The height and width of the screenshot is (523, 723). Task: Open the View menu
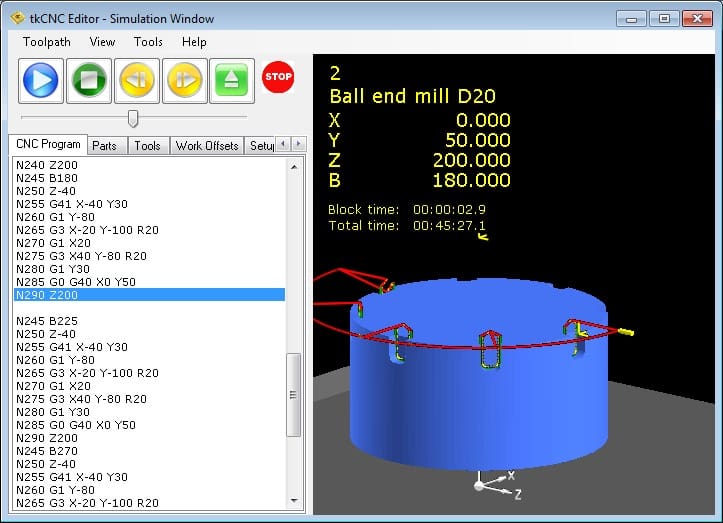click(102, 42)
